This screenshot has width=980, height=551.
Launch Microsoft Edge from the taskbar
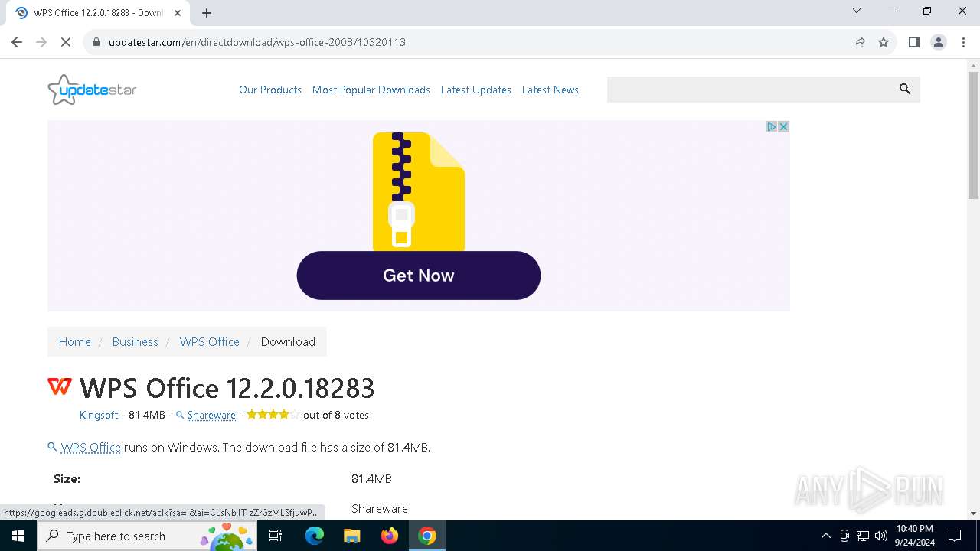[315, 536]
